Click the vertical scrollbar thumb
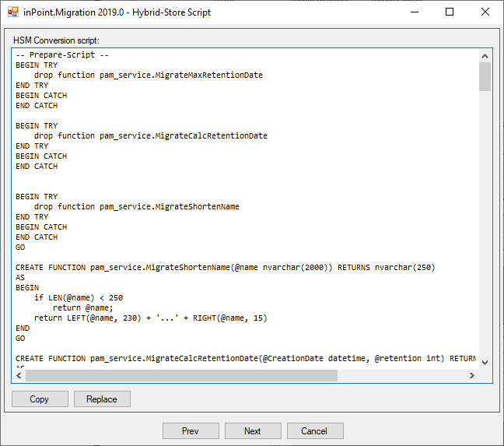The width and height of the screenshot is (504, 446). [x=485, y=77]
